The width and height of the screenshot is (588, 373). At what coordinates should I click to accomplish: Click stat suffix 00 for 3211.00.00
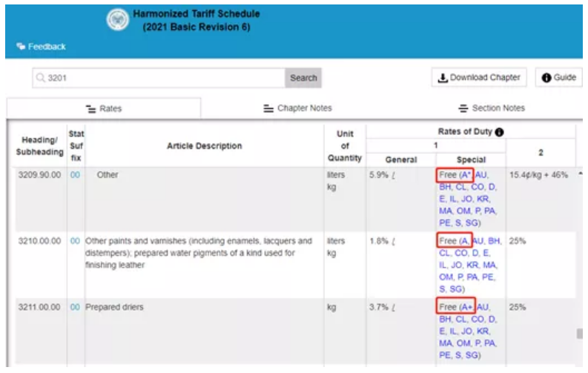tap(75, 307)
